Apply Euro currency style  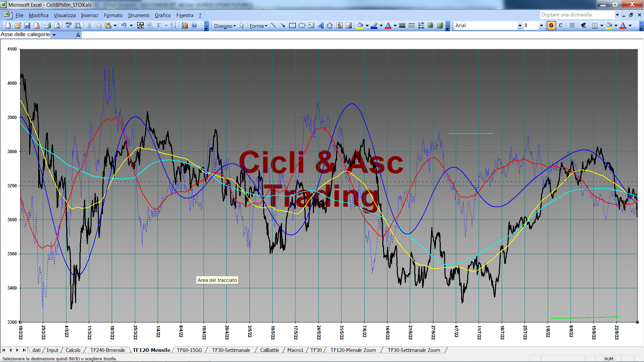584,25
